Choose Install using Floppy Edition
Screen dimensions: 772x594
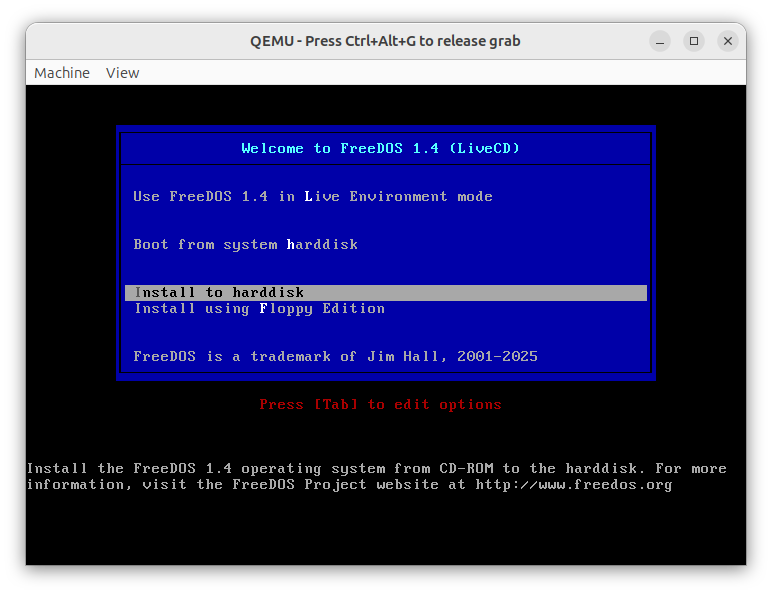click(x=259, y=309)
